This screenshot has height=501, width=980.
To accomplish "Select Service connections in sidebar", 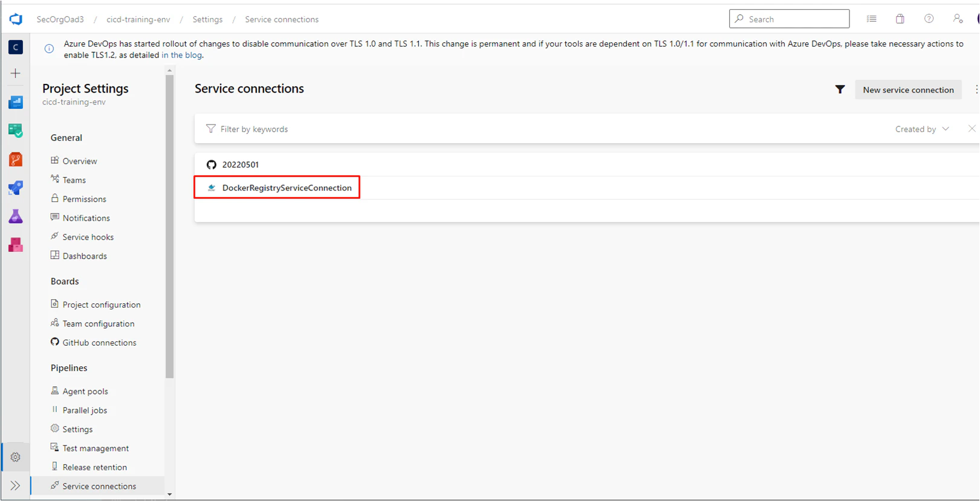I will tap(97, 486).
